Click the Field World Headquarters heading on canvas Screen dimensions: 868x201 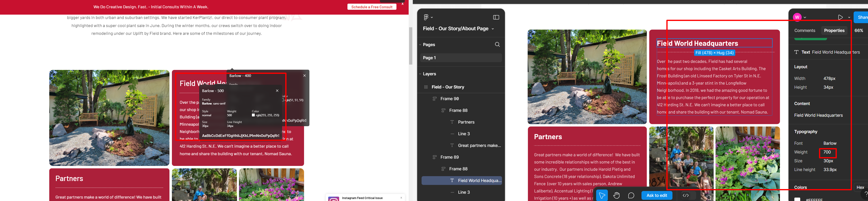pos(697,43)
